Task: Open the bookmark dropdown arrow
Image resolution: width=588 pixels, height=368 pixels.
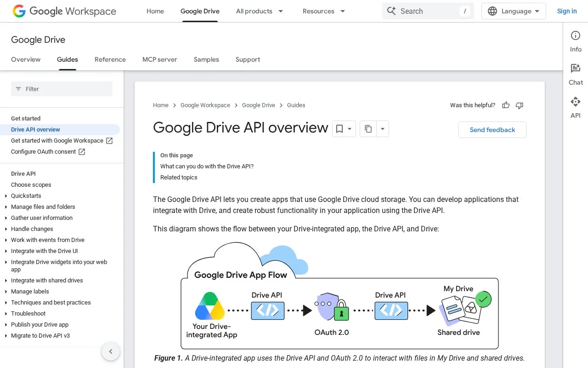Action: (x=350, y=129)
